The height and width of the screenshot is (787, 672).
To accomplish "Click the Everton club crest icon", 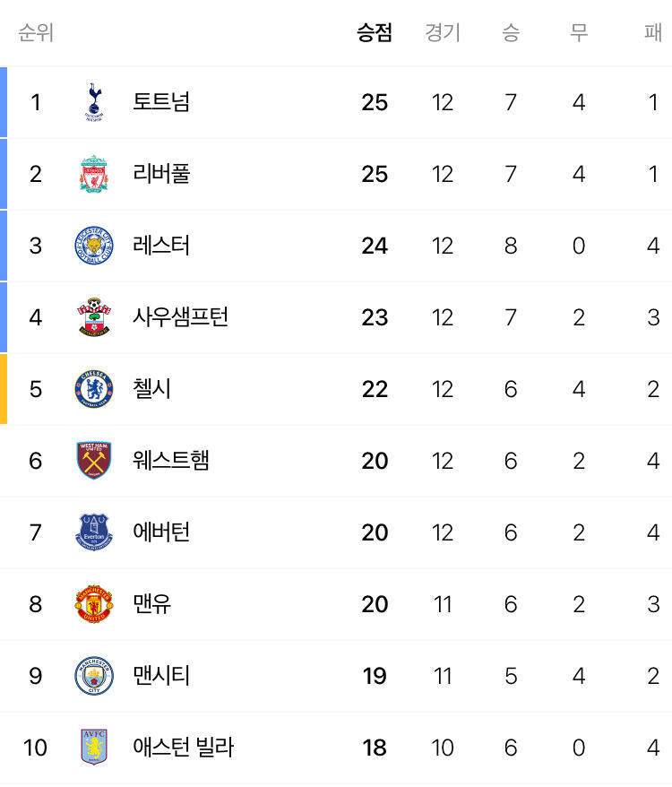I will tap(94, 532).
